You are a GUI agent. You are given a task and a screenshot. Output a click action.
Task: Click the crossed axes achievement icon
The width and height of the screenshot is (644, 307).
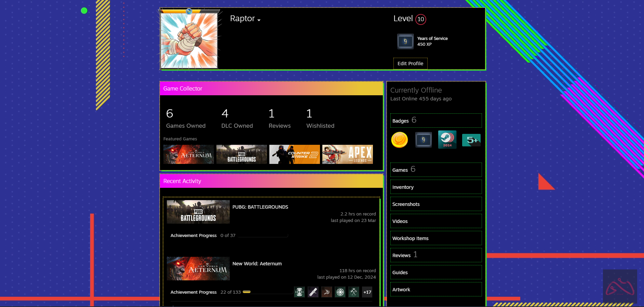click(354, 292)
